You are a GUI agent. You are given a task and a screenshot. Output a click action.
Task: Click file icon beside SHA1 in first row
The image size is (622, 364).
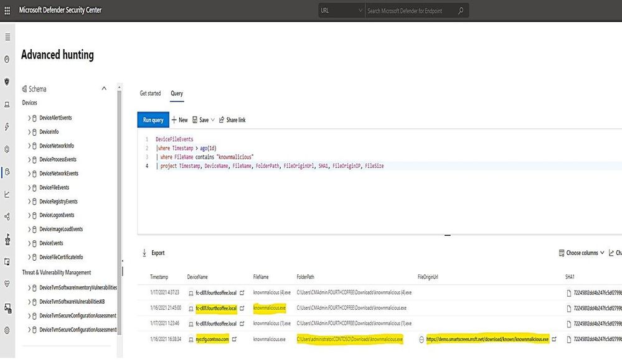tap(569, 292)
